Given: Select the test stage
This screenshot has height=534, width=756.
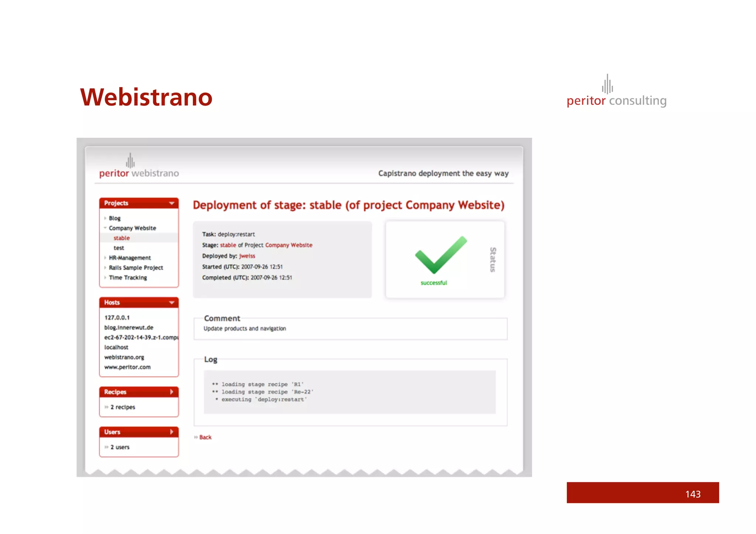Looking at the screenshot, I should (119, 248).
